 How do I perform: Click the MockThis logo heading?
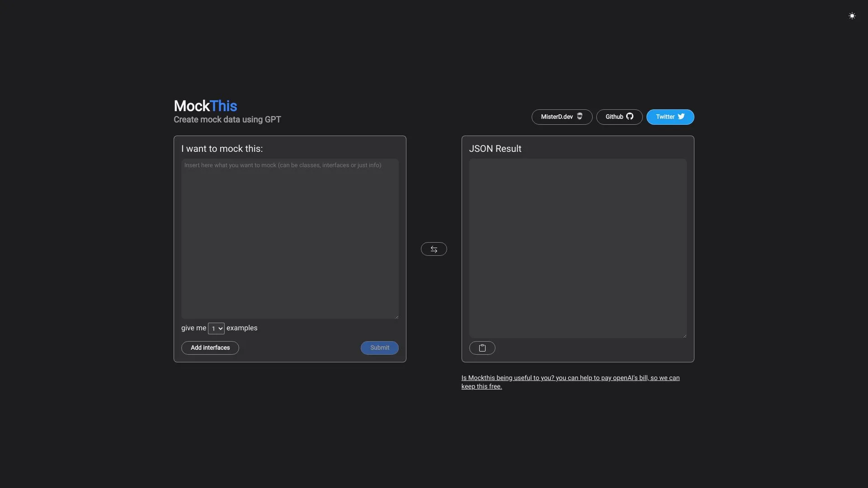(205, 105)
